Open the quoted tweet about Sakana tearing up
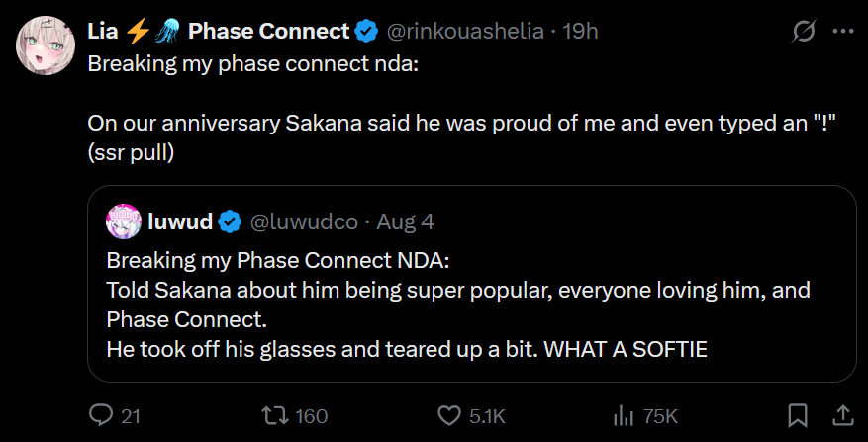The width and height of the screenshot is (868, 442). (x=455, y=307)
